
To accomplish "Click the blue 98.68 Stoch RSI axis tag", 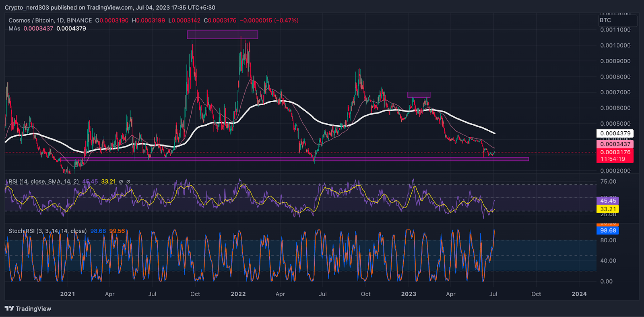I will (608, 230).
